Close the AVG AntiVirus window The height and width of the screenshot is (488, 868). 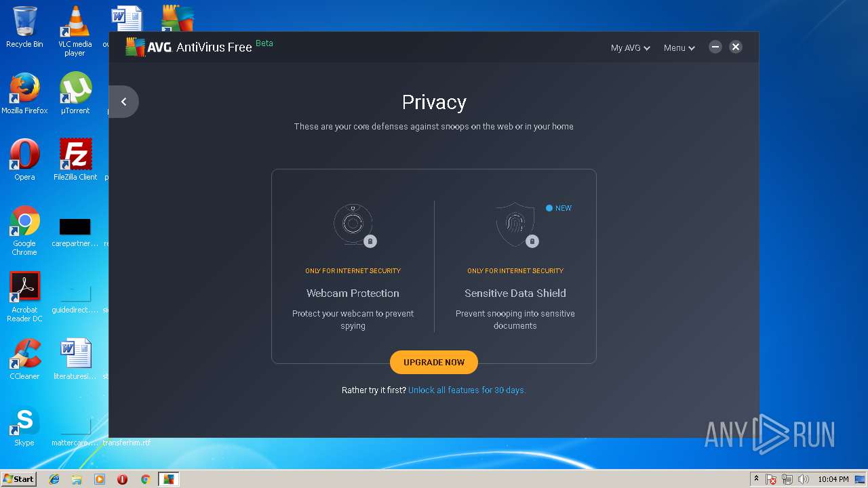736,47
